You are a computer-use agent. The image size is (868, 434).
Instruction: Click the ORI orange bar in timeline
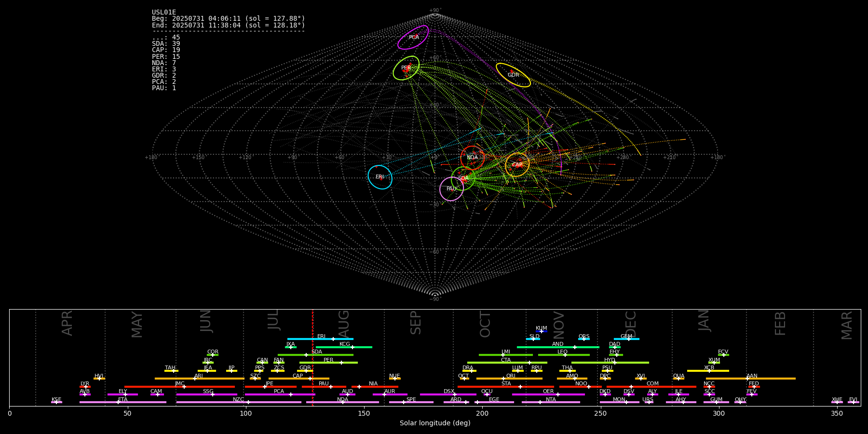[x=509, y=379]
